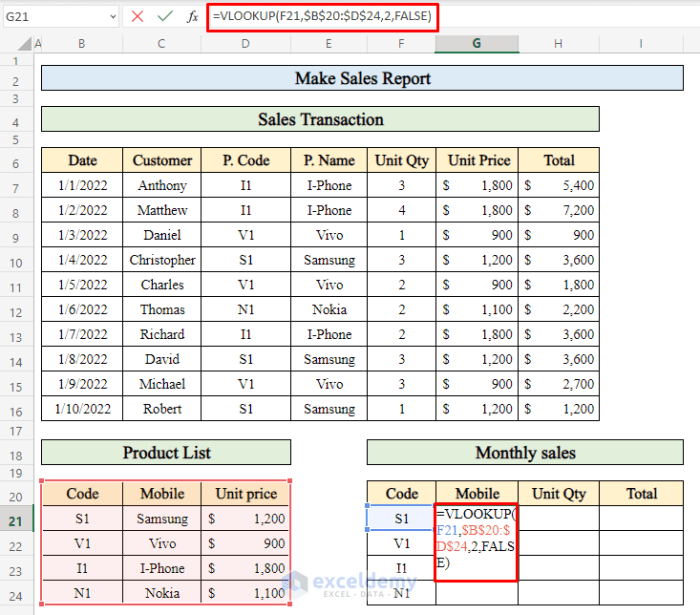Viewport: 700px width, 615px height.
Task: Click the 'Nokia' cell in Sales Transaction
Action: 329,309
